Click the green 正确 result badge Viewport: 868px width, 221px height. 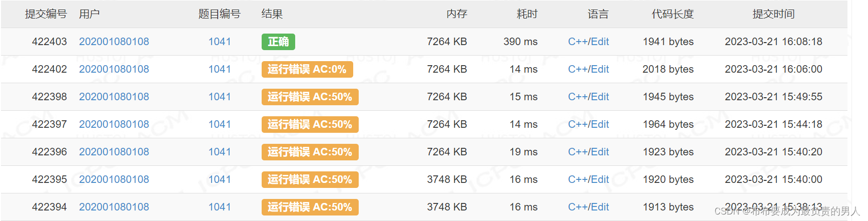tap(278, 42)
